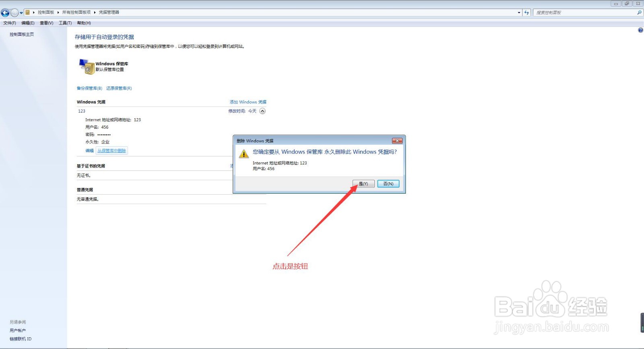This screenshot has width=644, height=349.
Task: Click the refresh button beside address bar
Action: [526, 12]
